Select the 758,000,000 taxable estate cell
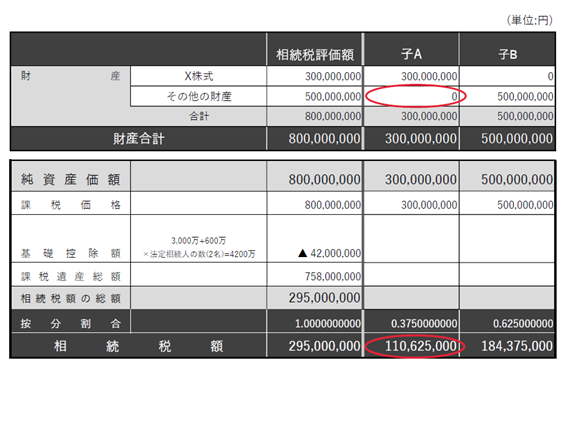This screenshot has height=437, width=567. [x=333, y=276]
